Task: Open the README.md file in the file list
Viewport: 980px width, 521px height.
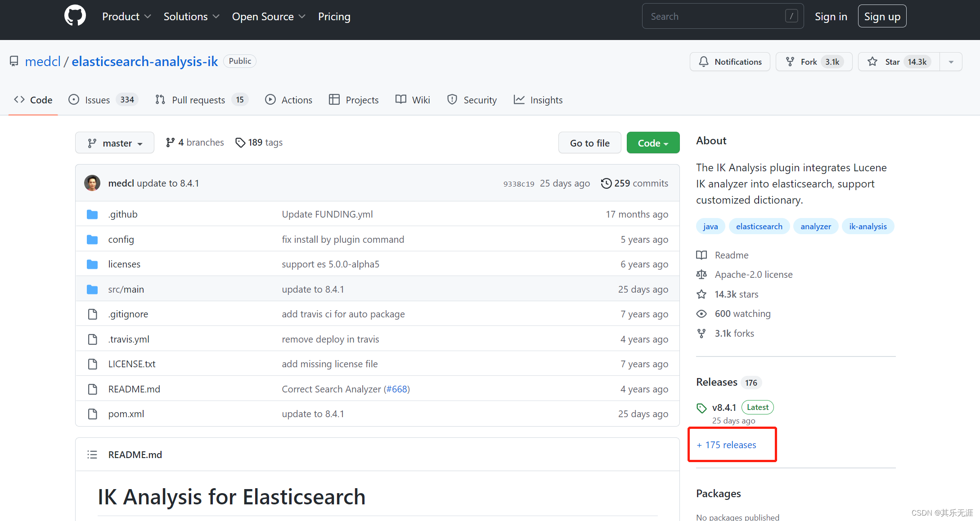Action: [134, 389]
